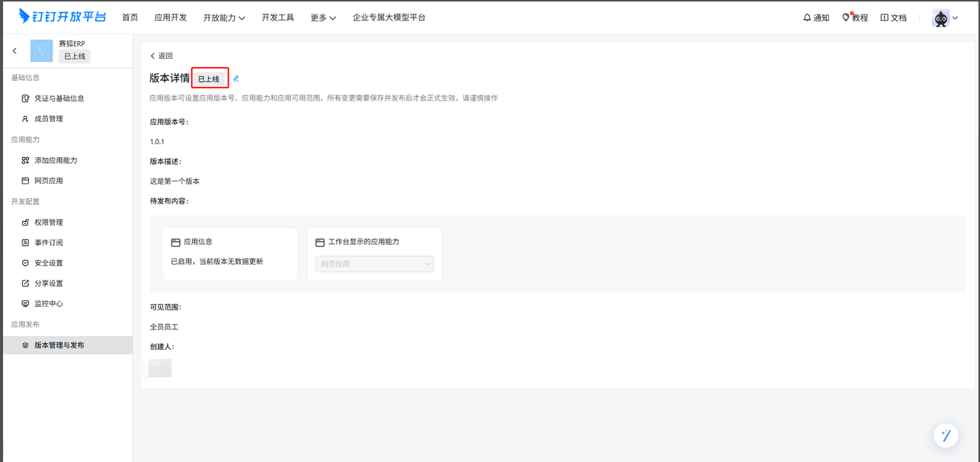Click the edit pencil next to 版本详情
The height and width of the screenshot is (462, 980).
236,79
